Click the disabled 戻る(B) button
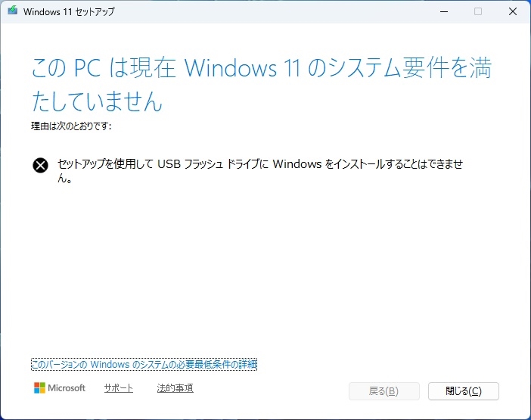This screenshot has width=531, height=420. tap(384, 391)
